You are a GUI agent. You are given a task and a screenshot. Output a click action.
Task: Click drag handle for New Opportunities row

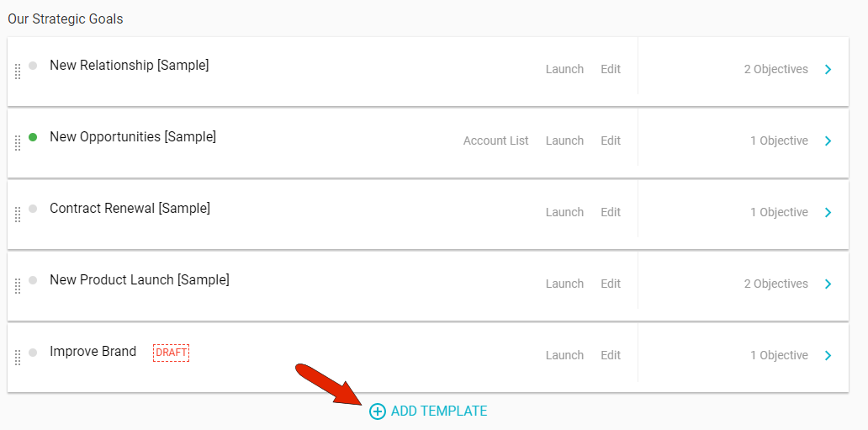(18, 143)
